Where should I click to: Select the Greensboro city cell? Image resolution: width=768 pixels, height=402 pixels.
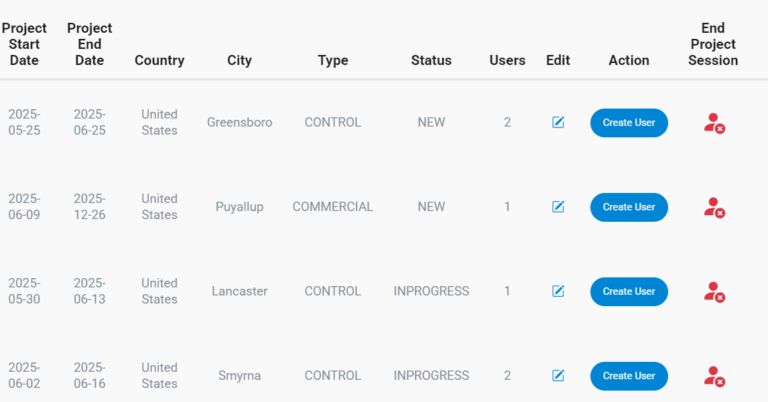click(x=239, y=122)
